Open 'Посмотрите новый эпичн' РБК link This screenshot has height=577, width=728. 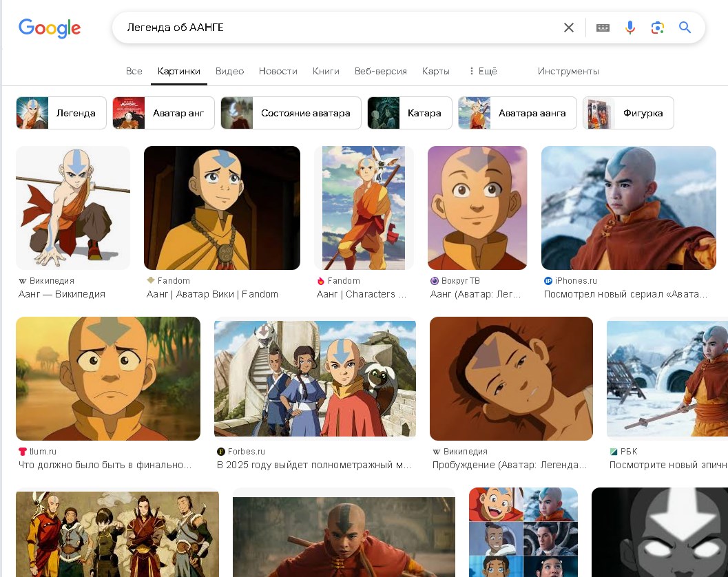tap(667, 465)
